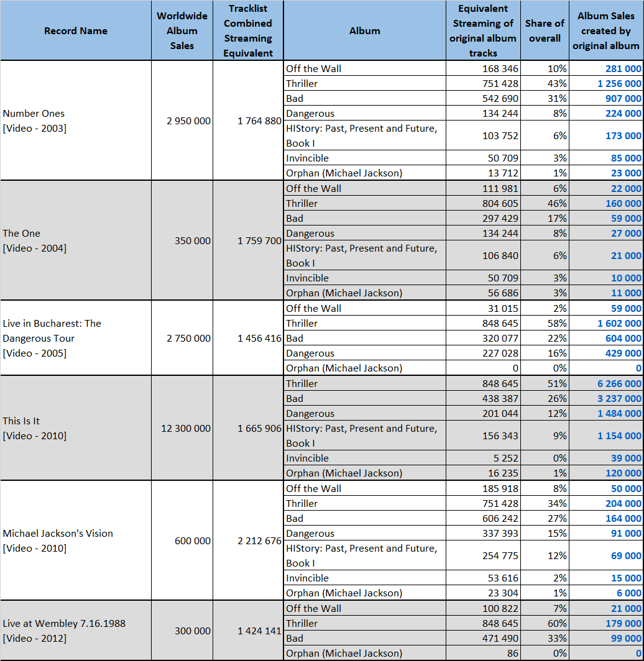Select the 1 759 700 streaming cell

pyautogui.click(x=248, y=240)
